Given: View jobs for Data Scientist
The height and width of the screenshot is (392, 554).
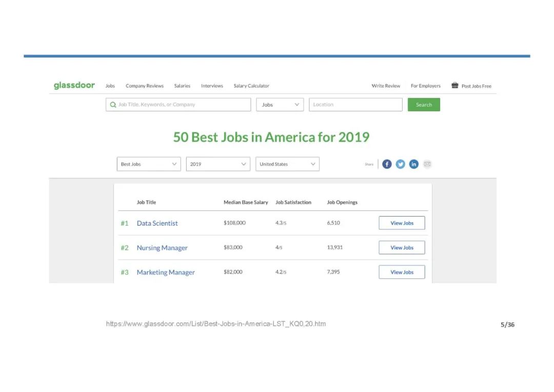Looking at the screenshot, I should pyautogui.click(x=402, y=223).
